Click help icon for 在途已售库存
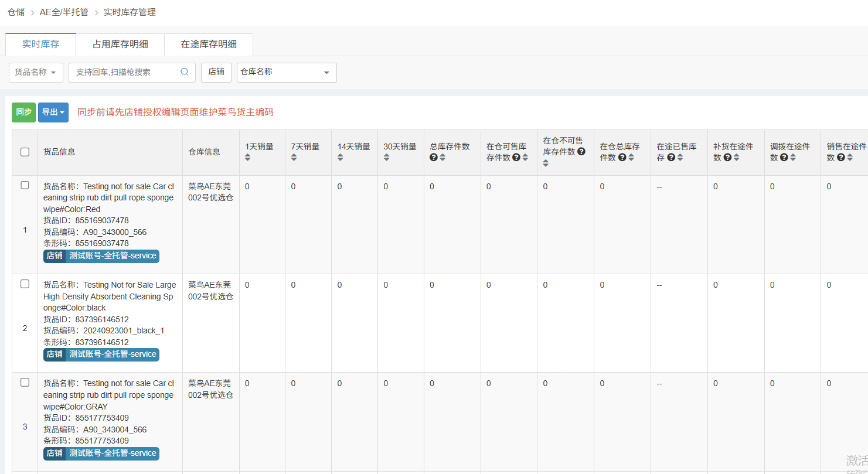The image size is (868, 474). 671,158
